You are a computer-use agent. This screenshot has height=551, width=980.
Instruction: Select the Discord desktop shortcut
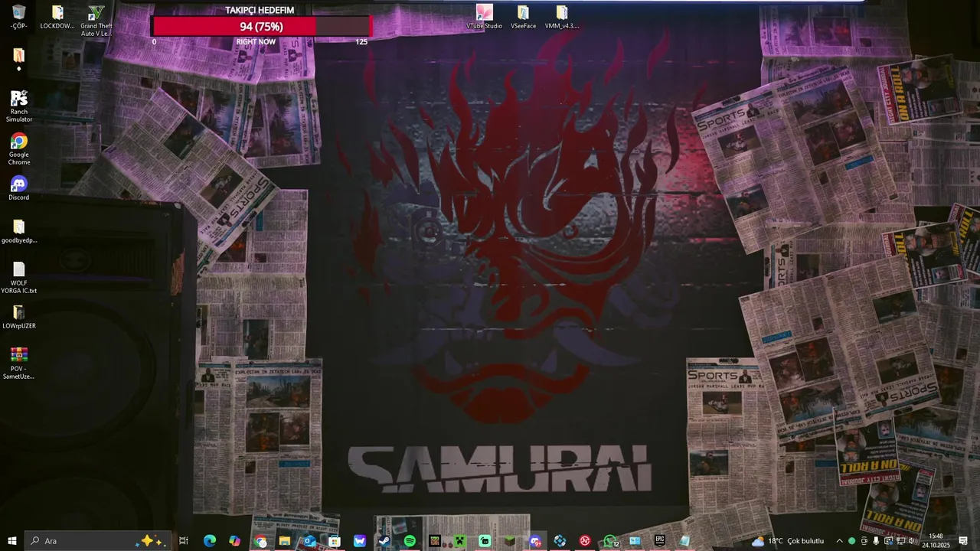pos(19,188)
